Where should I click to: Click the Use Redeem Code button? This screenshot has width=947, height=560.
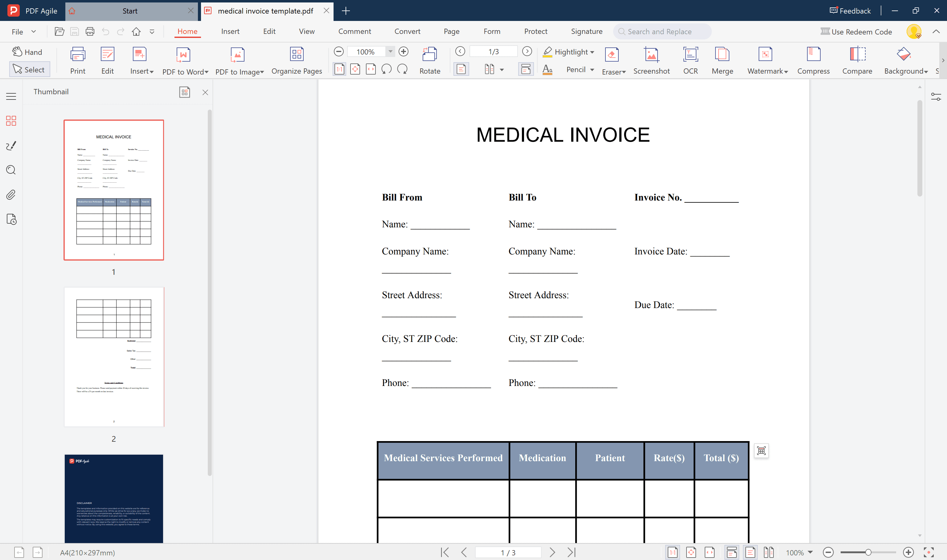(x=856, y=32)
